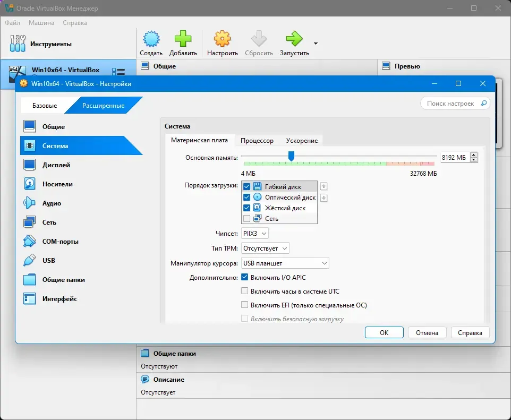This screenshot has height=420, width=511.
Task: Uncheck Гибкий диск in boot order
Action: coord(246,187)
